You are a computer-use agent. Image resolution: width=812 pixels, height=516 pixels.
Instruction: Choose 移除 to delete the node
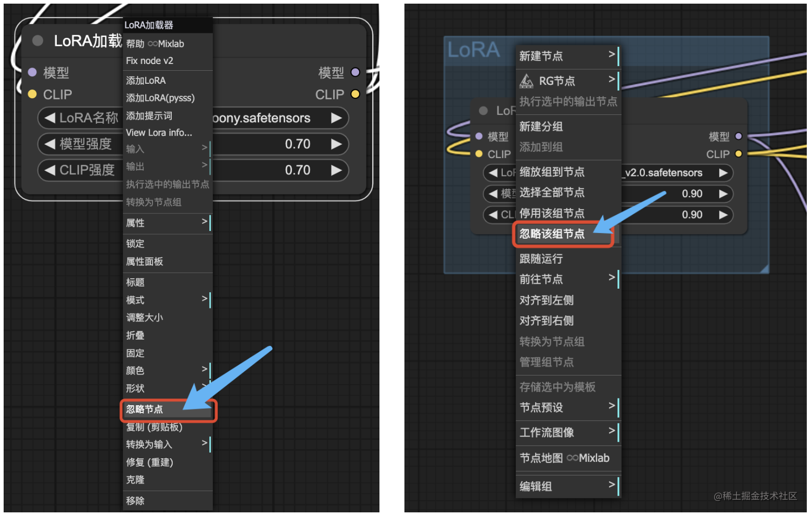click(168, 501)
